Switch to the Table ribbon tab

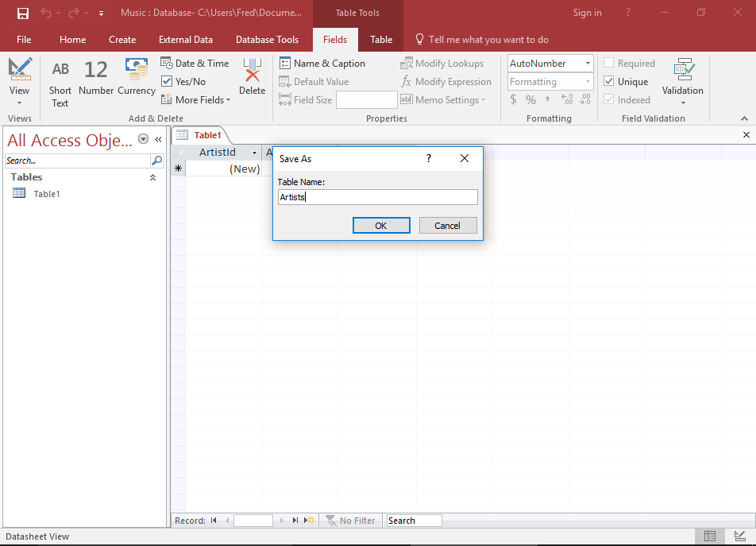pos(381,40)
